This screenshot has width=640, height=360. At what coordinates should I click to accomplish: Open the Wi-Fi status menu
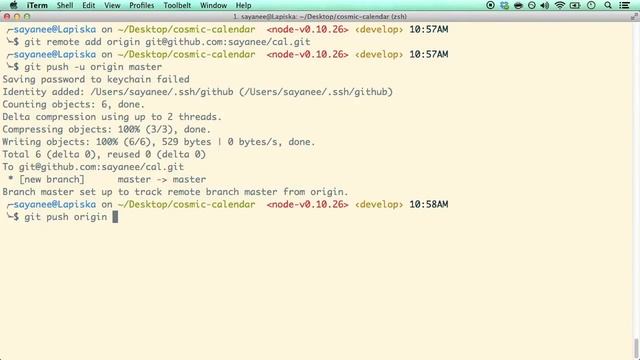[x=560, y=5]
